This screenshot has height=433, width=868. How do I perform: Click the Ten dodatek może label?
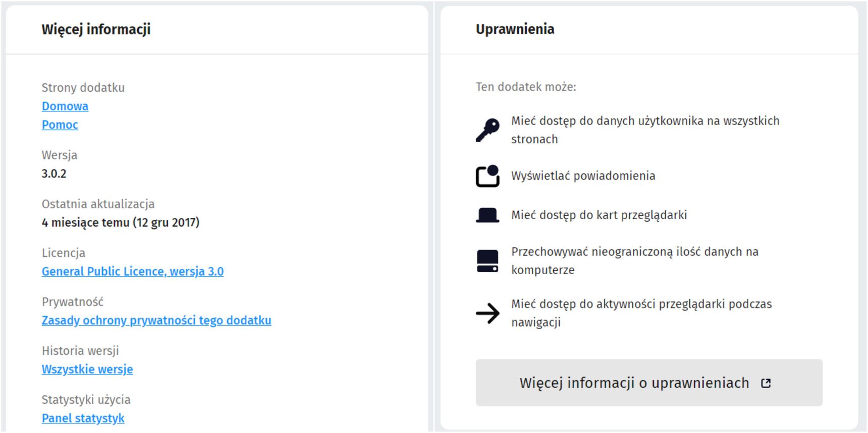pyautogui.click(x=526, y=87)
